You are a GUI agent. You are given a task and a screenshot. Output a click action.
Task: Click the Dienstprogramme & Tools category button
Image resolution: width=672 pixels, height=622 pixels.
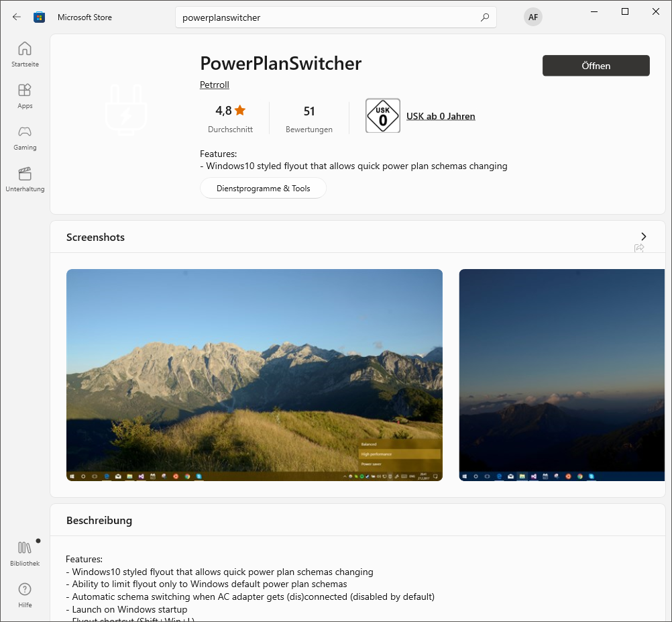click(263, 188)
